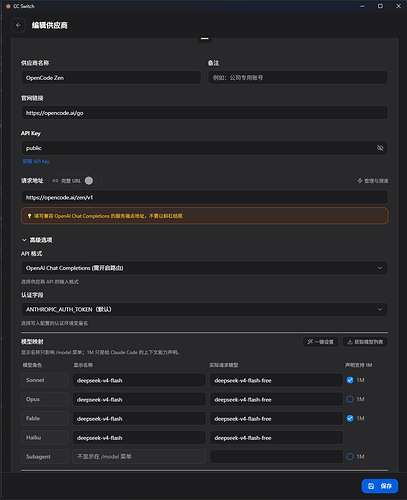Viewport: 407px width, 500px height.
Task: Click the notes input field
Action: (298, 78)
